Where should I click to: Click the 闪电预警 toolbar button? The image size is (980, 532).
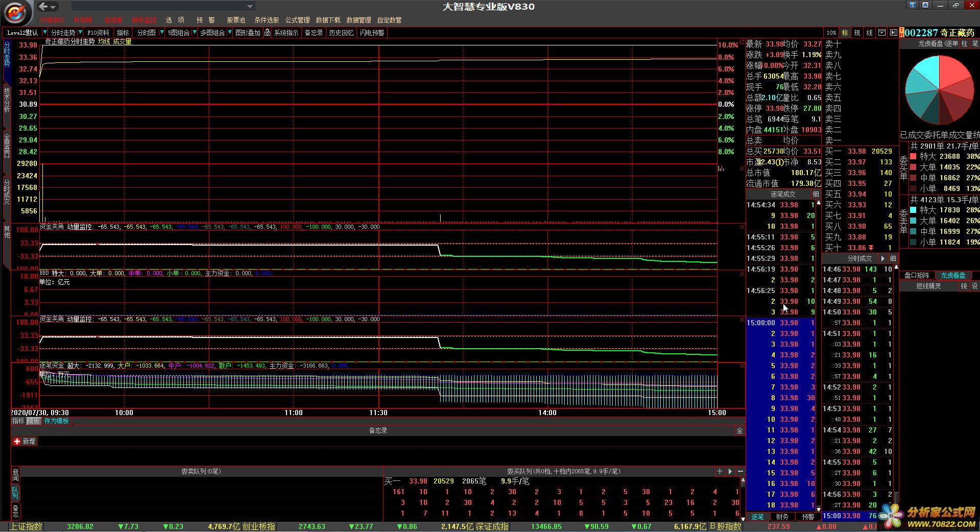click(x=372, y=33)
